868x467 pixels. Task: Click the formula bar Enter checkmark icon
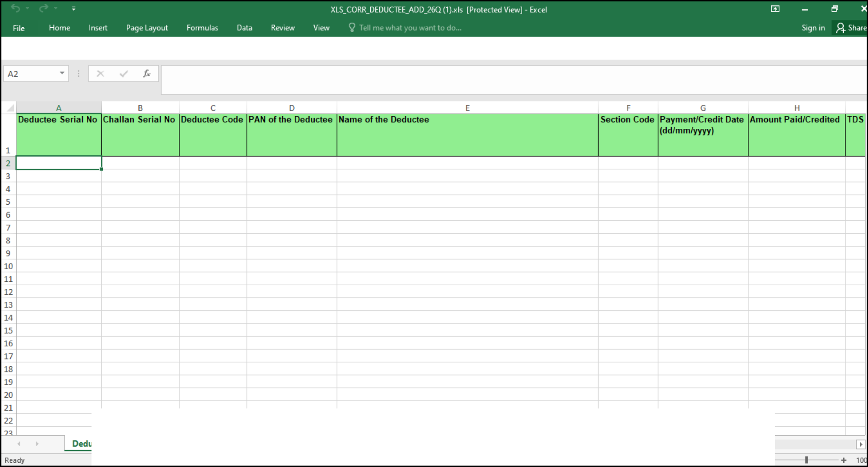coord(124,73)
